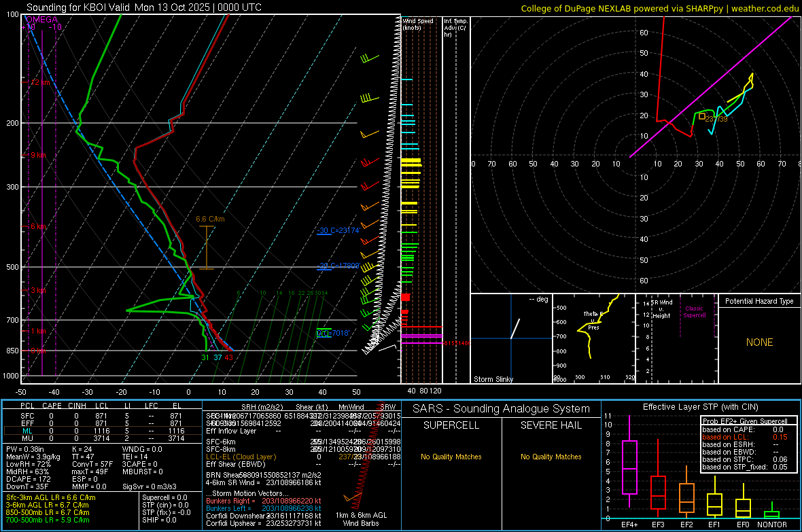Click the 1 km height marker
This screenshot has width=802, height=532.
click(x=38, y=331)
